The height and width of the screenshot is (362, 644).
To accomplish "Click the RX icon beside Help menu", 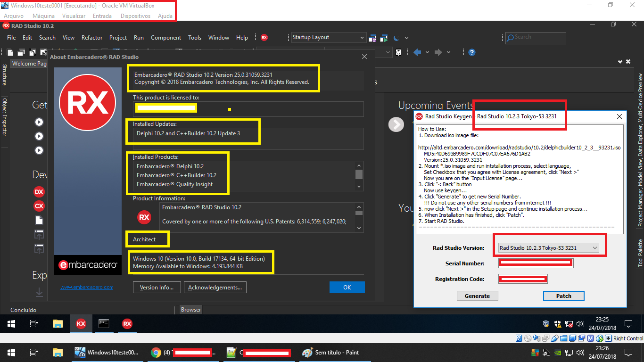I will [x=264, y=38].
